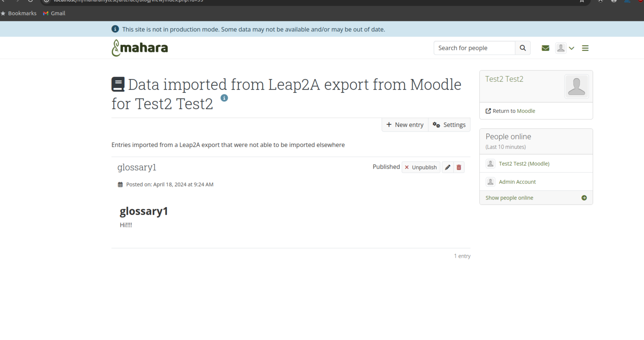Viewport: 644px width, 340px height.
Task: Click the '(Last 10 minutes)' text
Action: coord(506,147)
